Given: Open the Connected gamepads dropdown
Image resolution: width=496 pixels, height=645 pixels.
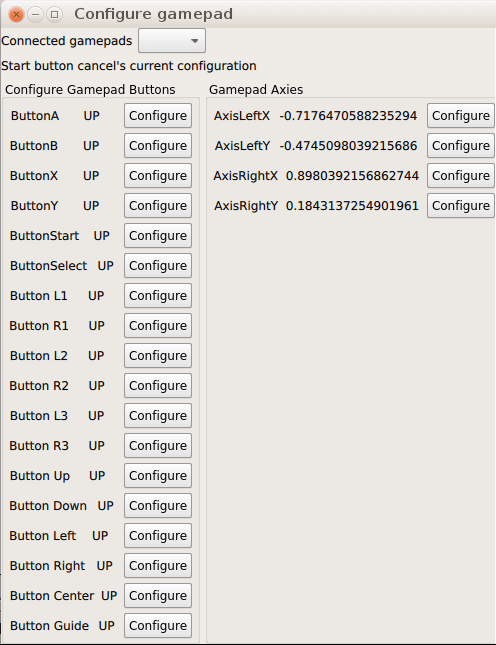Looking at the screenshot, I should (x=172, y=41).
